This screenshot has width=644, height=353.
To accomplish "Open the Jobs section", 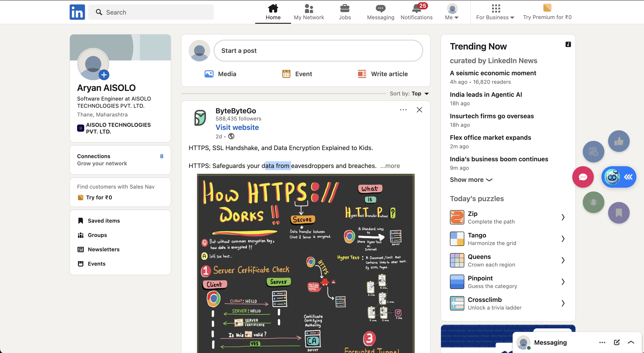I will [x=345, y=12].
